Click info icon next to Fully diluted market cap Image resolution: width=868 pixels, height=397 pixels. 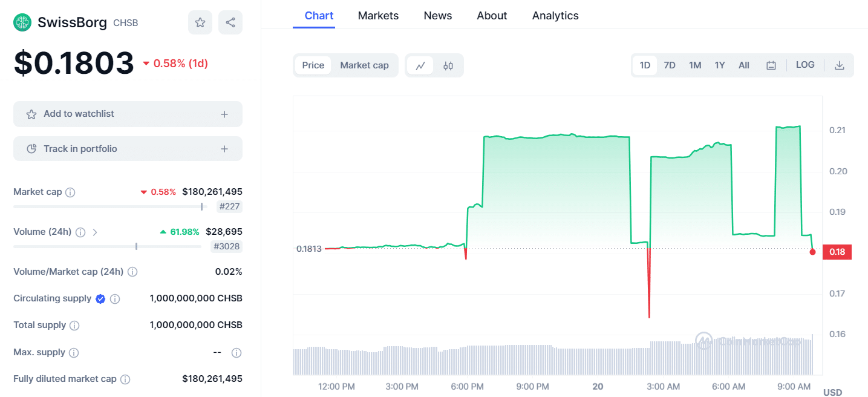pyautogui.click(x=125, y=379)
